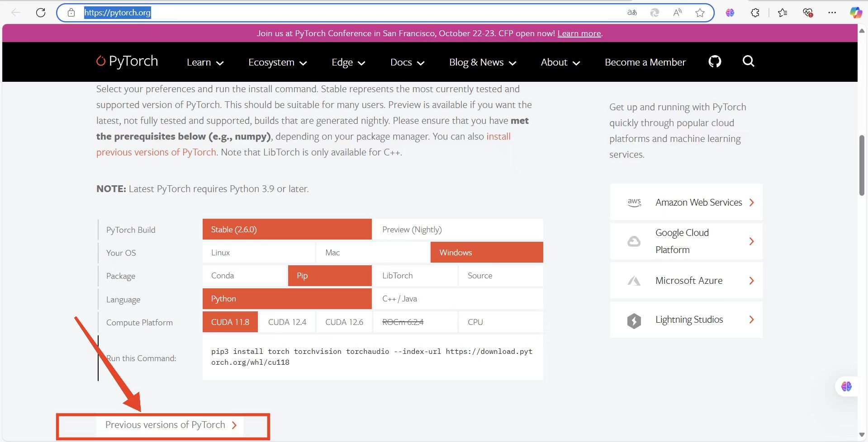Expand the About dropdown menu
Screen dimensions: 868x442
(x=560, y=62)
